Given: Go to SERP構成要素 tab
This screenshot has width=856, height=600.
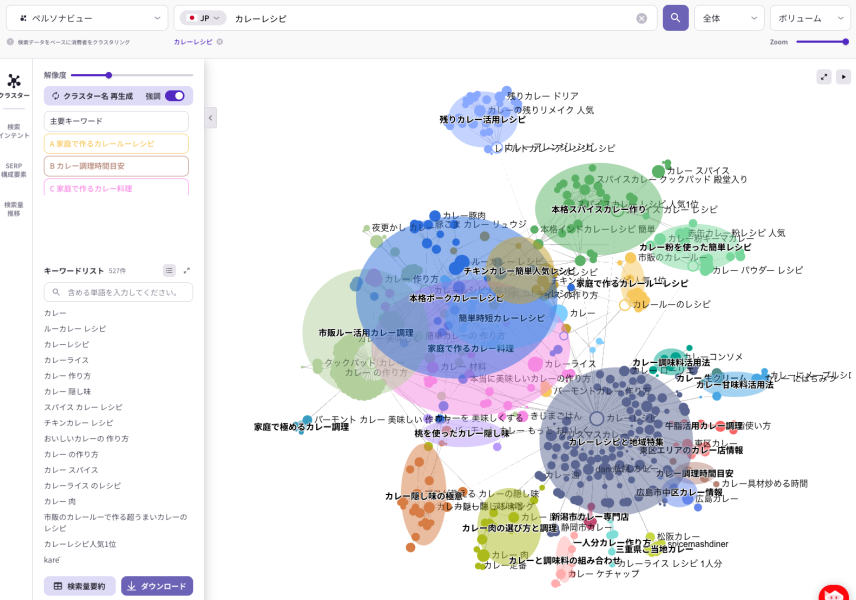Looking at the screenshot, I should pyautogui.click(x=14, y=169).
